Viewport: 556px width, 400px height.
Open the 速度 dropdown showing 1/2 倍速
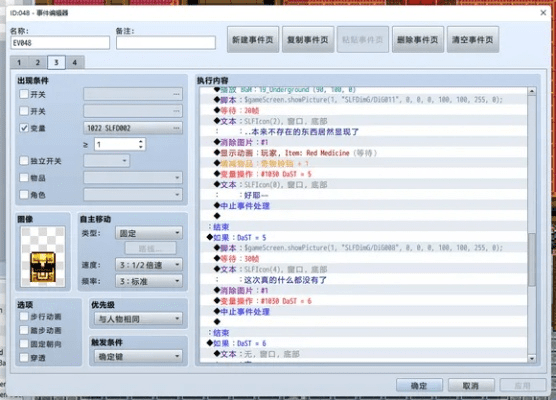(149, 265)
